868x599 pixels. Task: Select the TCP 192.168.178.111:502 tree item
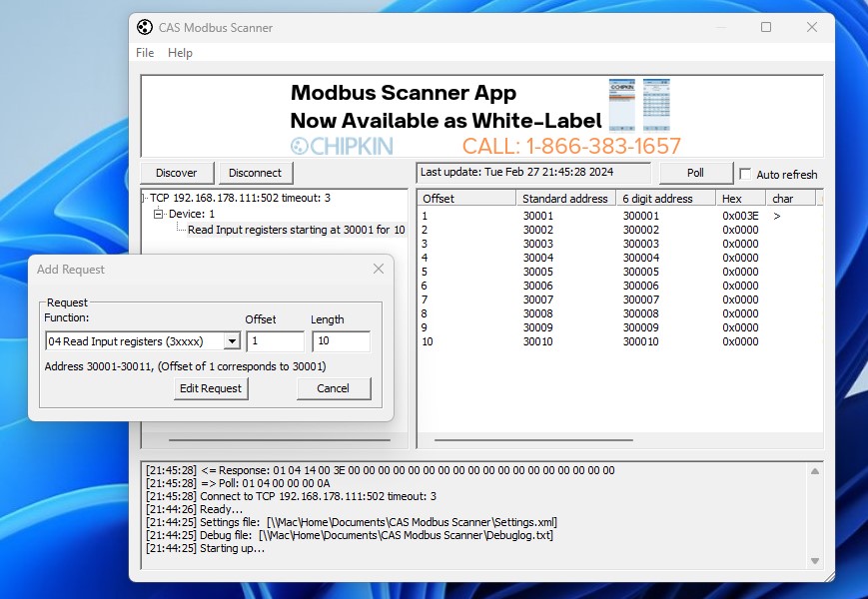[240, 198]
